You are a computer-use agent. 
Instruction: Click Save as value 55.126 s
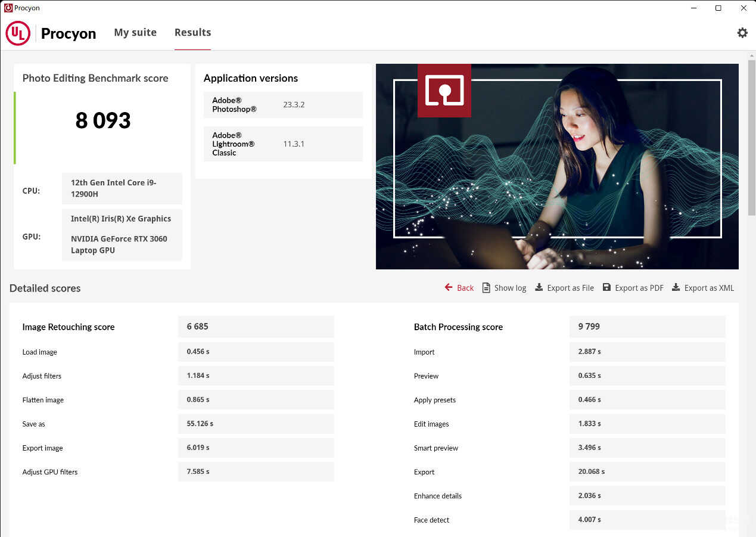point(256,424)
